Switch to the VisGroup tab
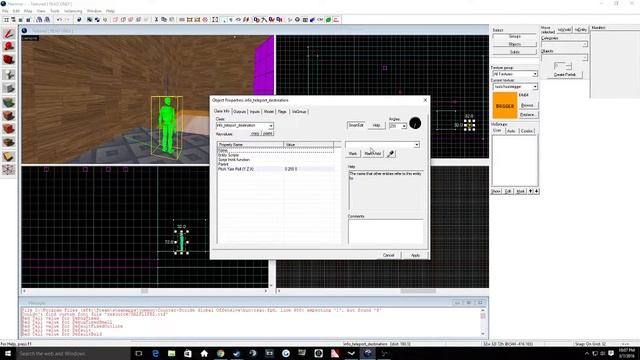 pos(299,111)
